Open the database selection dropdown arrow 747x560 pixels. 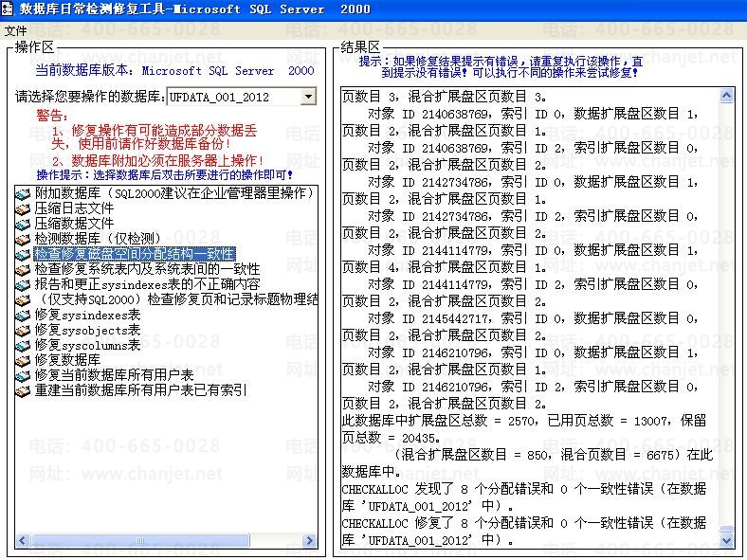point(309,97)
